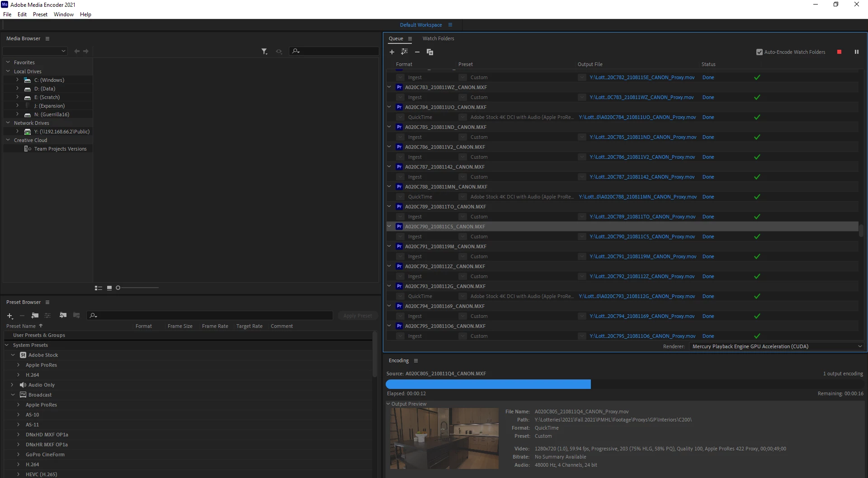The image size is (868, 478).
Task: Switch to the Watch Folders tab
Action: [x=439, y=39]
